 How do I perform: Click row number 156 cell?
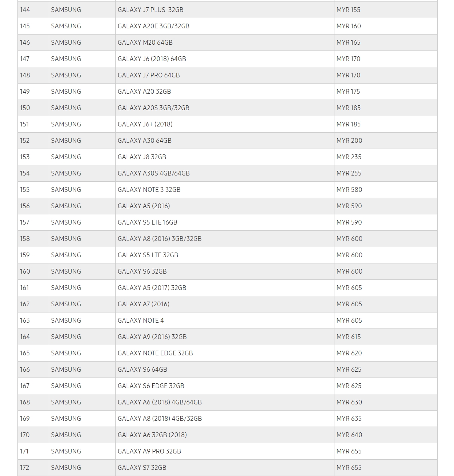(25, 206)
